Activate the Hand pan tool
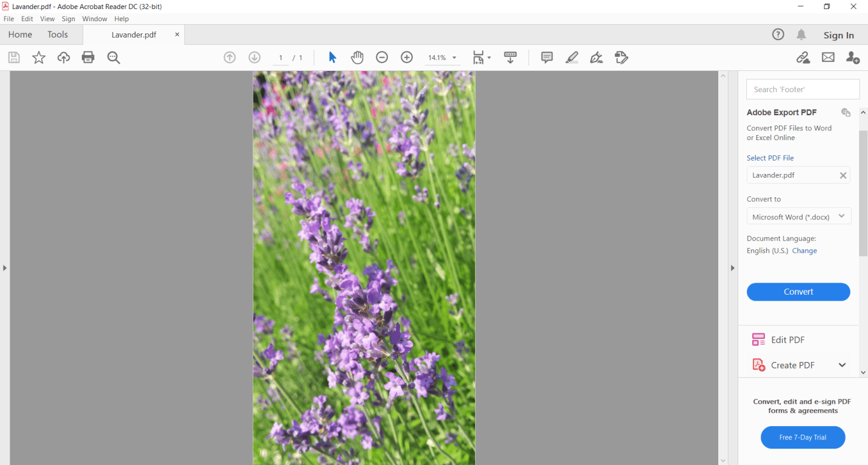The width and height of the screenshot is (868, 465). pyautogui.click(x=357, y=58)
